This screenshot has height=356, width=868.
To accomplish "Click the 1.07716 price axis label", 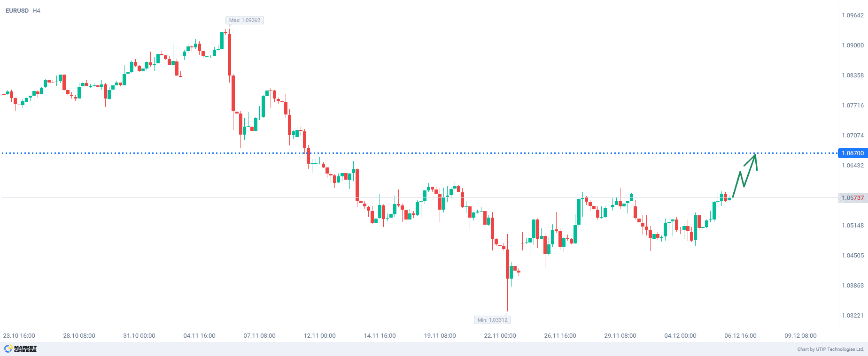I will pos(852,106).
